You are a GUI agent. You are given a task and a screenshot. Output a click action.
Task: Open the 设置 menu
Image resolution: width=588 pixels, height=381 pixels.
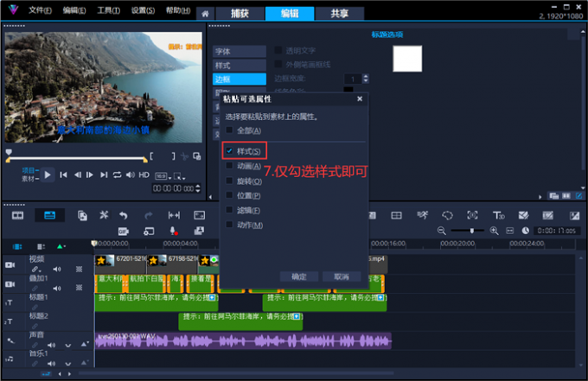click(143, 10)
